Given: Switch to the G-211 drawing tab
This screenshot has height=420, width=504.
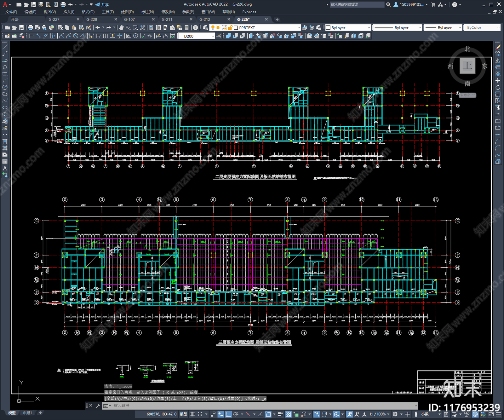Looking at the screenshot, I should point(167,20).
